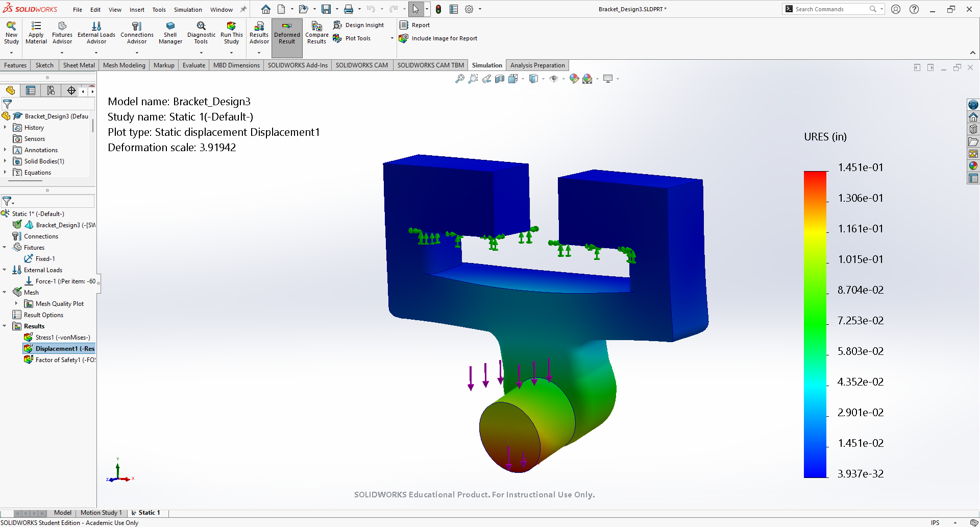Screen dimensions: 980x527
Task: Click New Study in Simulation ribbon
Action: coord(11,33)
